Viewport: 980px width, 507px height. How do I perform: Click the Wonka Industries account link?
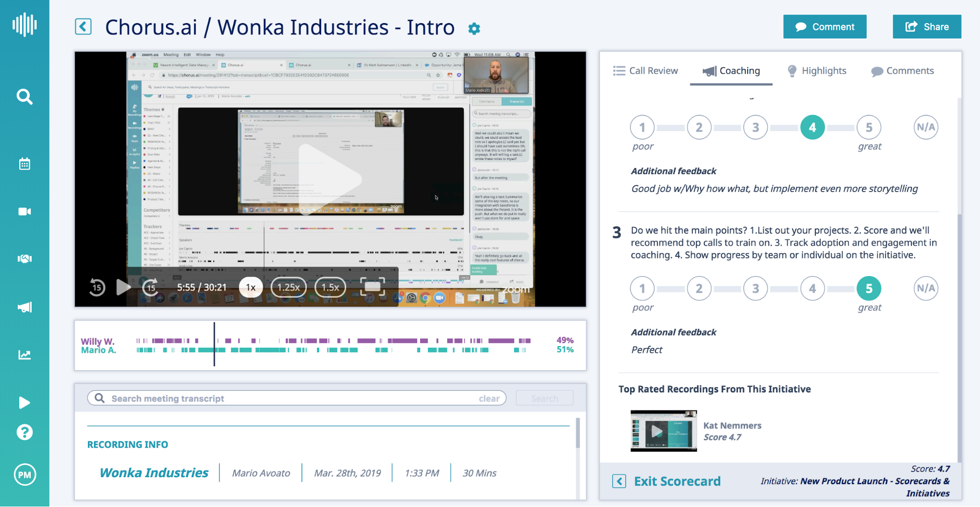[x=154, y=473]
